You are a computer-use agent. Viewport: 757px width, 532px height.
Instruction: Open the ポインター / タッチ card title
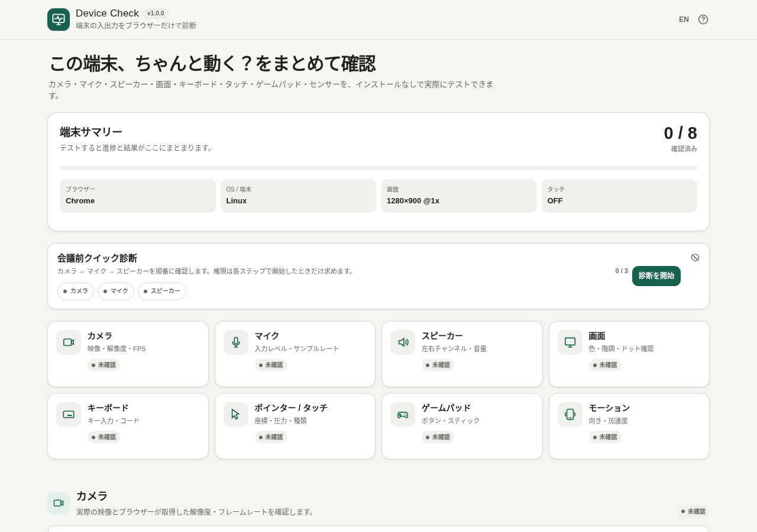click(291, 408)
